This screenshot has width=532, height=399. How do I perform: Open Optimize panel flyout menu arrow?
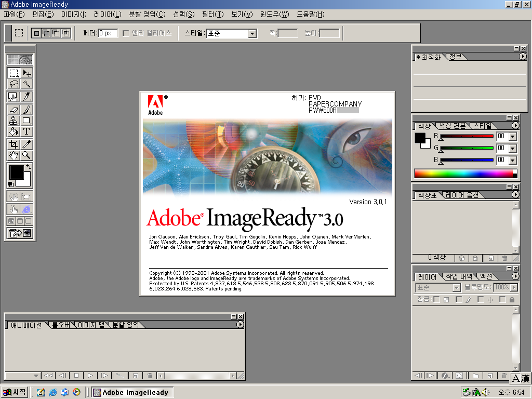pos(523,57)
